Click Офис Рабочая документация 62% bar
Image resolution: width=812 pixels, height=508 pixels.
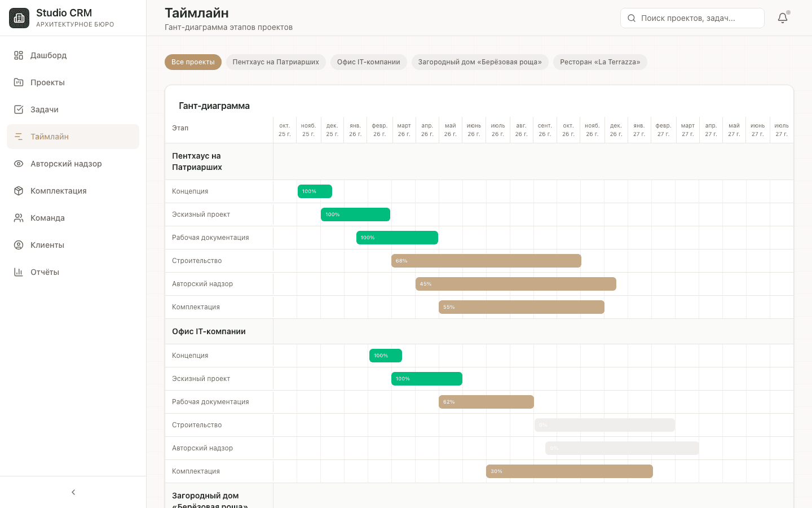[x=486, y=402]
